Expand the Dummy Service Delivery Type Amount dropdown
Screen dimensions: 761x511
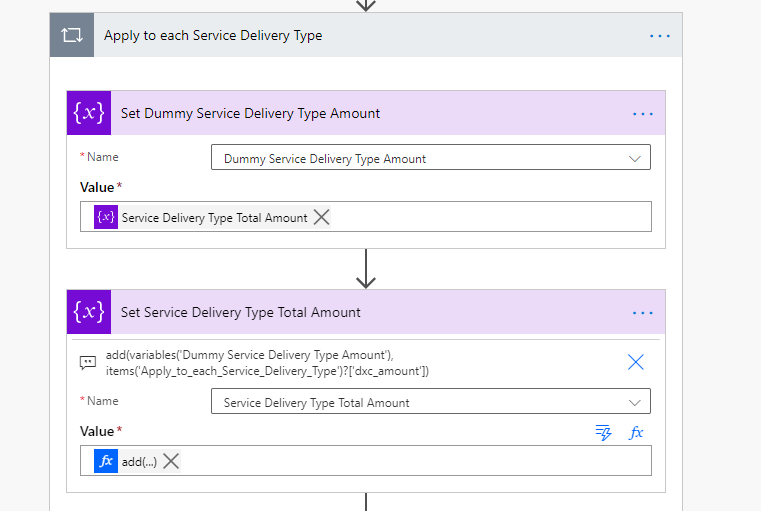634,158
